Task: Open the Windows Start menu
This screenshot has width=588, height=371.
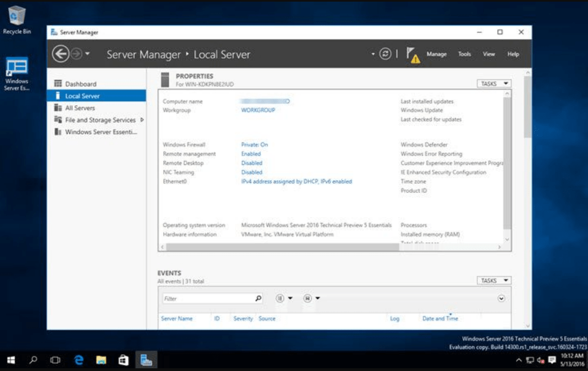Action: click(x=11, y=360)
